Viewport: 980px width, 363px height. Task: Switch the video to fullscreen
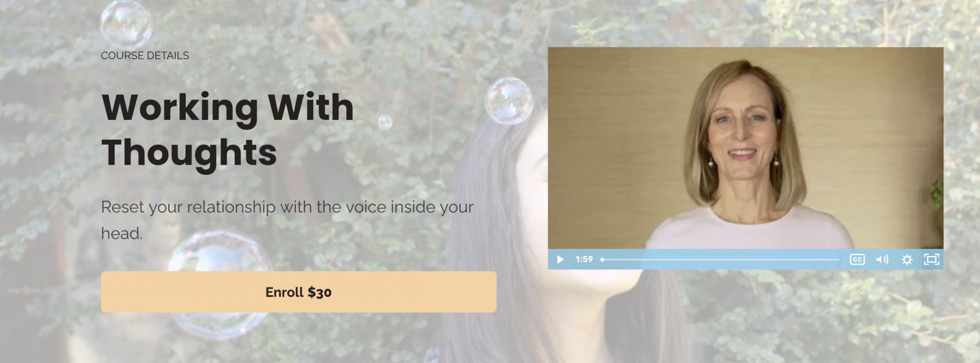[932, 260]
